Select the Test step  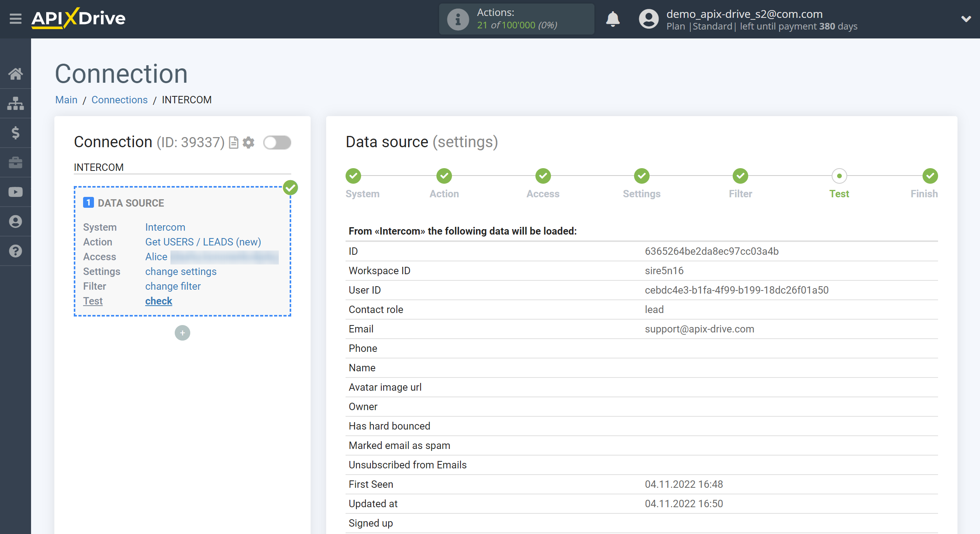839,176
